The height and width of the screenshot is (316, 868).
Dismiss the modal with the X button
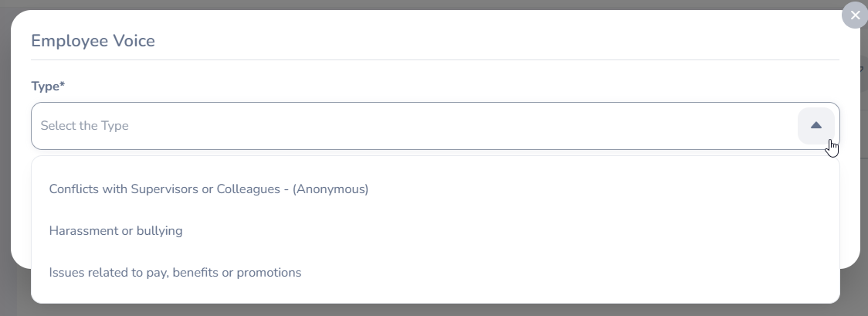coord(855,15)
